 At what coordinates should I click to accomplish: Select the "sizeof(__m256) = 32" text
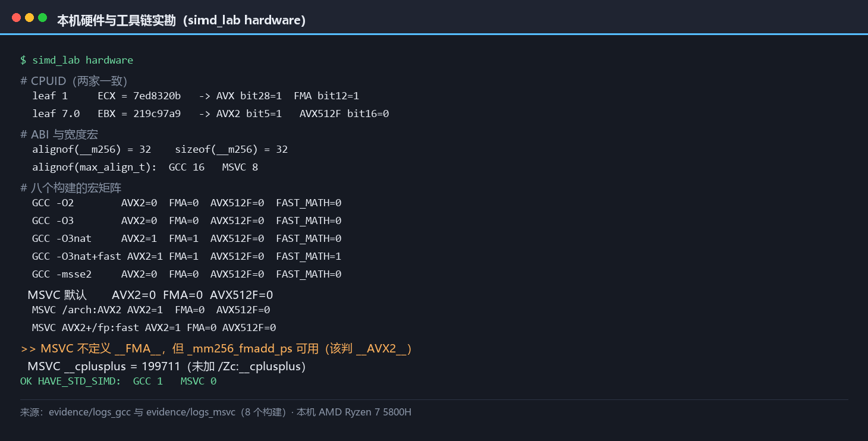pyautogui.click(x=231, y=149)
